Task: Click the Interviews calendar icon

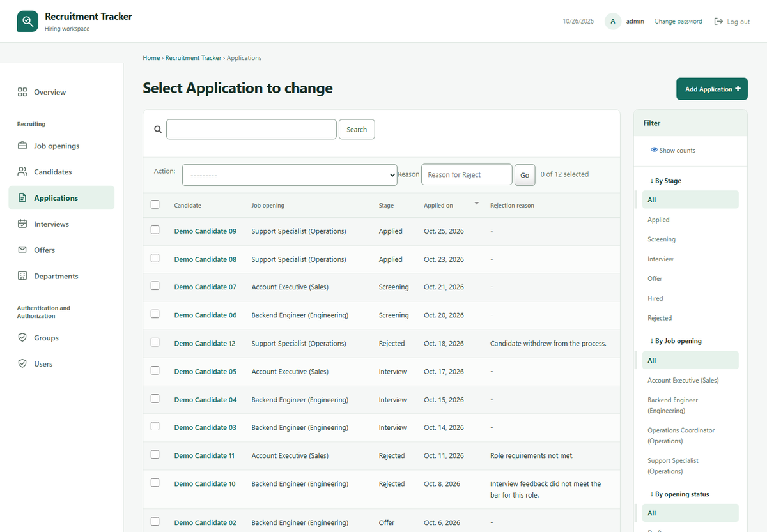Action: click(x=22, y=224)
